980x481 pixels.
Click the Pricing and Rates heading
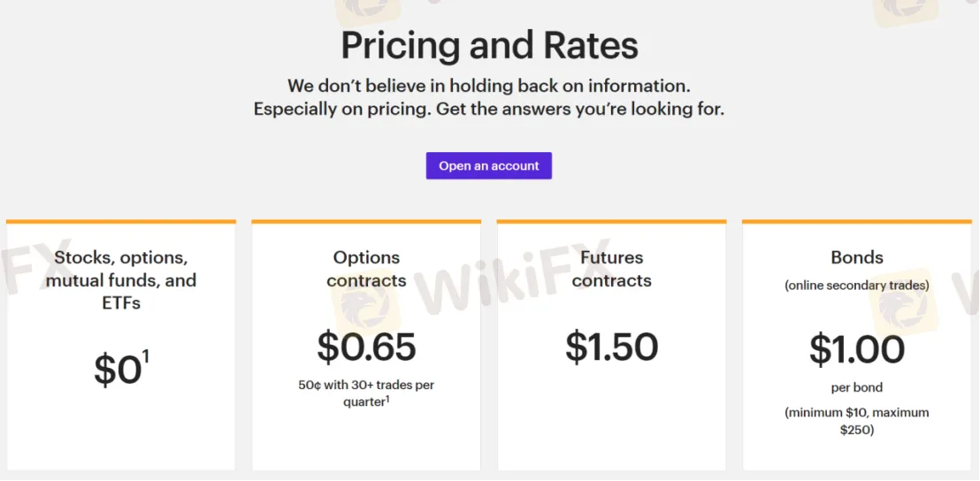[489, 45]
